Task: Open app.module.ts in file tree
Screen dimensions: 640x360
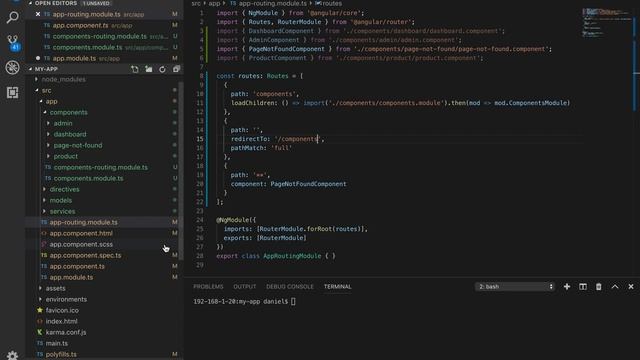Action: tap(71, 278)
